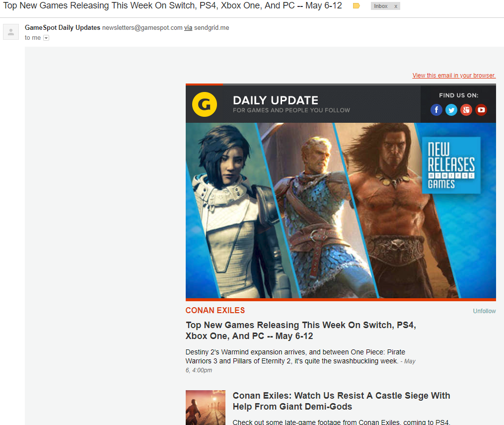Open the YouTube icon link
Viewport: 504px width, 425px height.
click(481, 110)
